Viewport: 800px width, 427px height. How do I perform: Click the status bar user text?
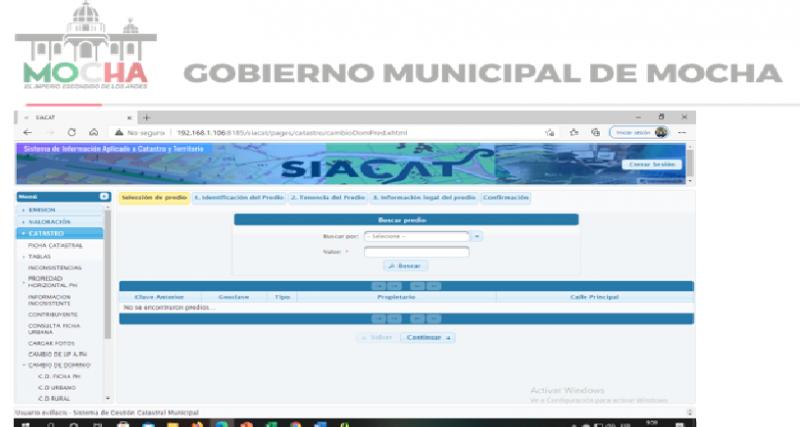pos(107,412)
